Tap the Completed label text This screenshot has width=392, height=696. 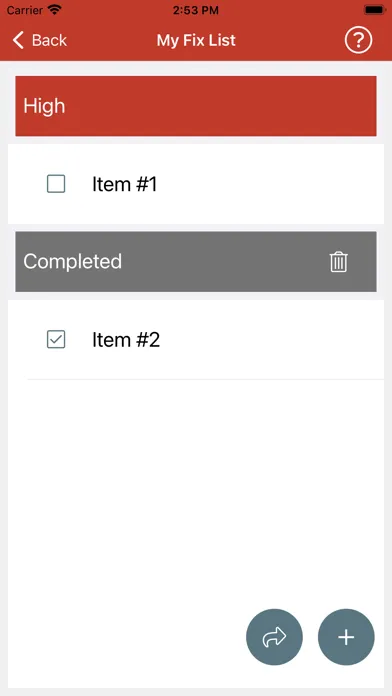[x=72, y=261]
